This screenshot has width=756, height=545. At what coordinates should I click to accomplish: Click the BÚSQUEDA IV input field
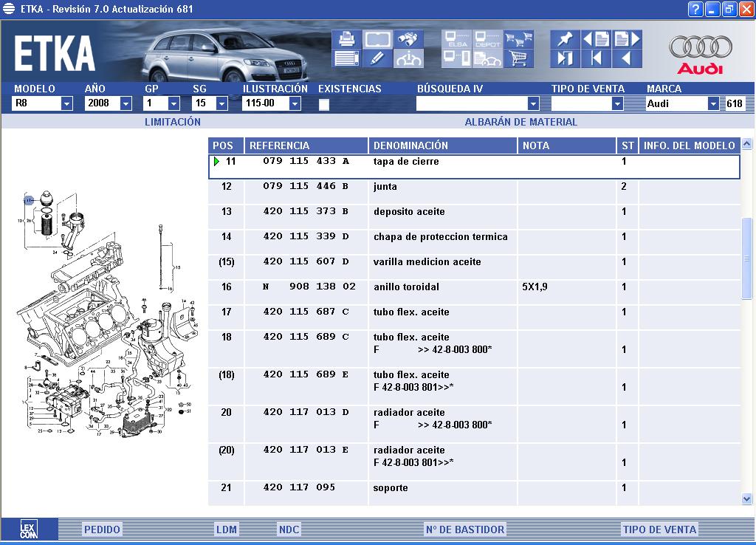(472, 103)
